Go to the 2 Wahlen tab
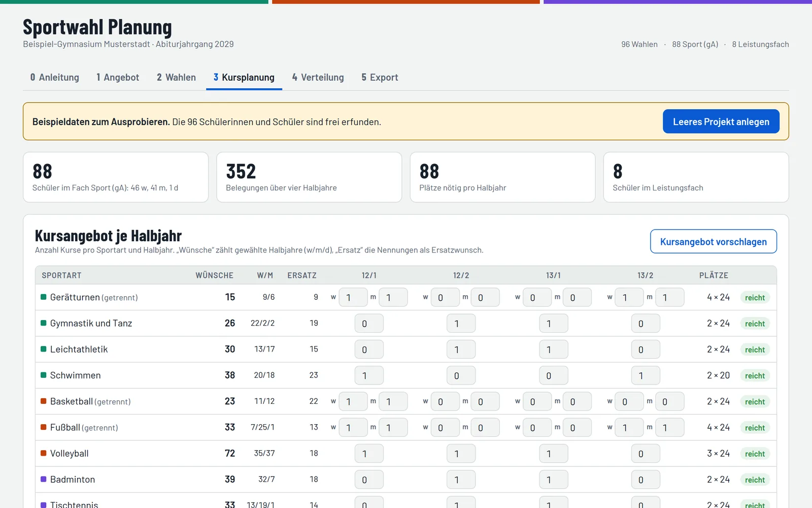The height and width of the screenshot is (508, 812). click(176, 77)
